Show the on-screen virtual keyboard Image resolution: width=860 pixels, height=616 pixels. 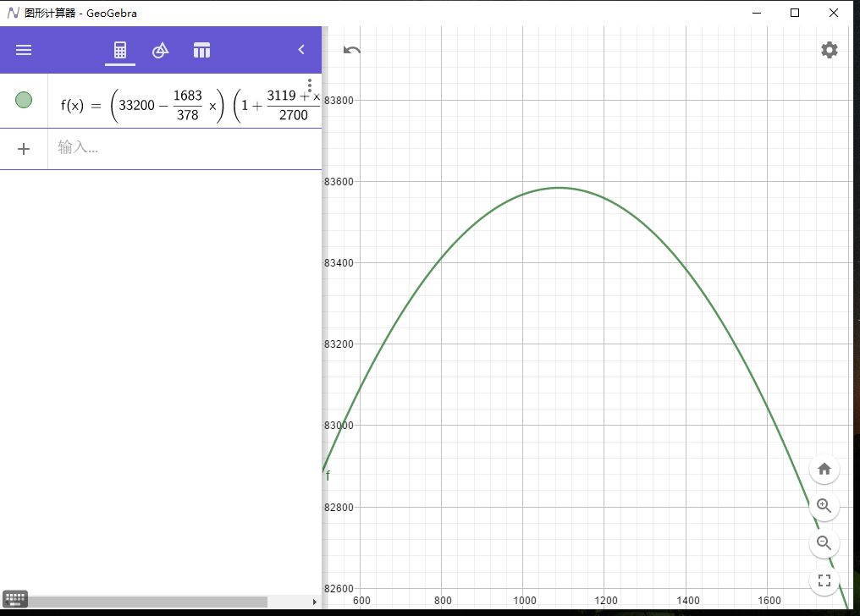click(15, 597)
